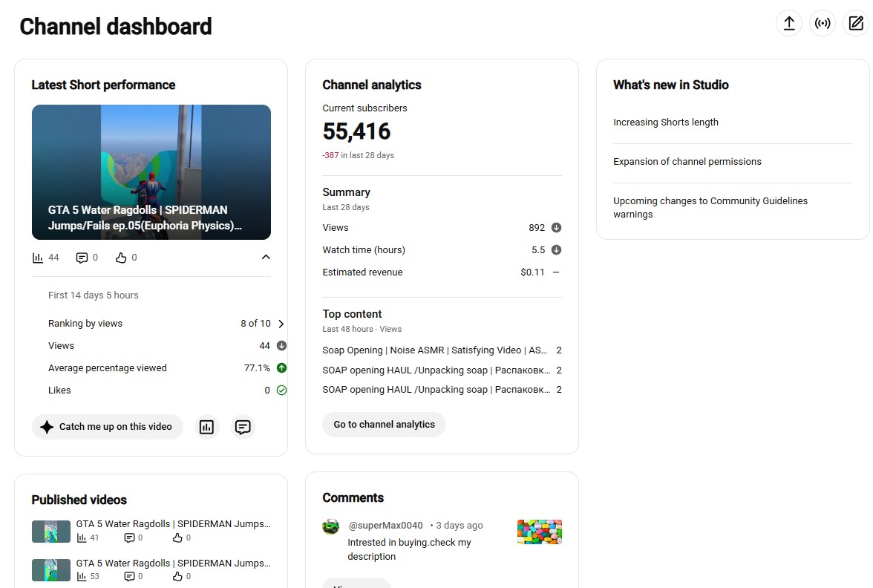Image resolution: width=873 pixels, height=588 pixels.
Task: Collapse the latest Short performance details chevron
Action: [x=266, y=257]
